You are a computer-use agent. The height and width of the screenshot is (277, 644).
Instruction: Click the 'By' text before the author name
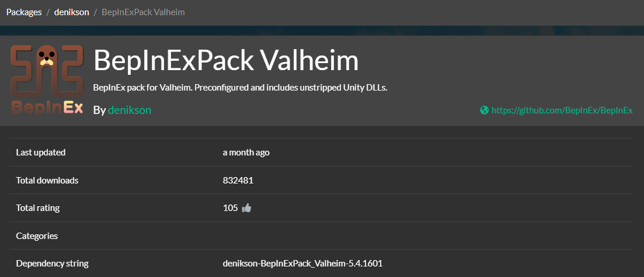[99, 110]
